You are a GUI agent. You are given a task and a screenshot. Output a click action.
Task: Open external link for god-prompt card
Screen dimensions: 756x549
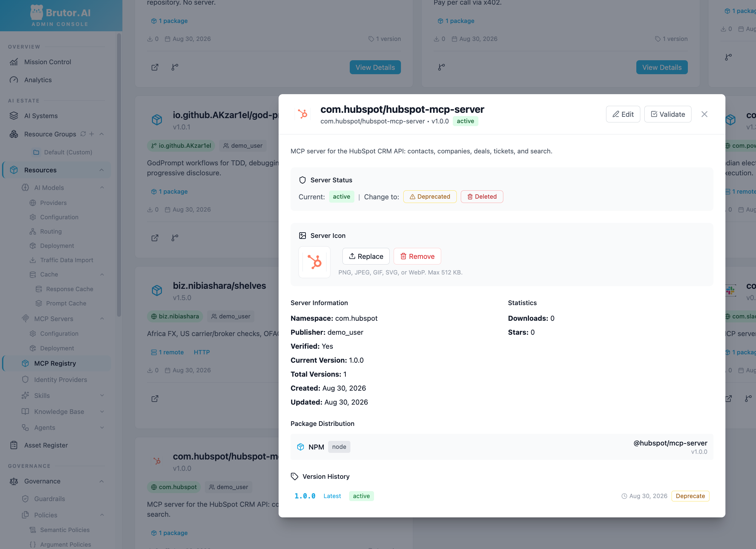coord(155,238)
